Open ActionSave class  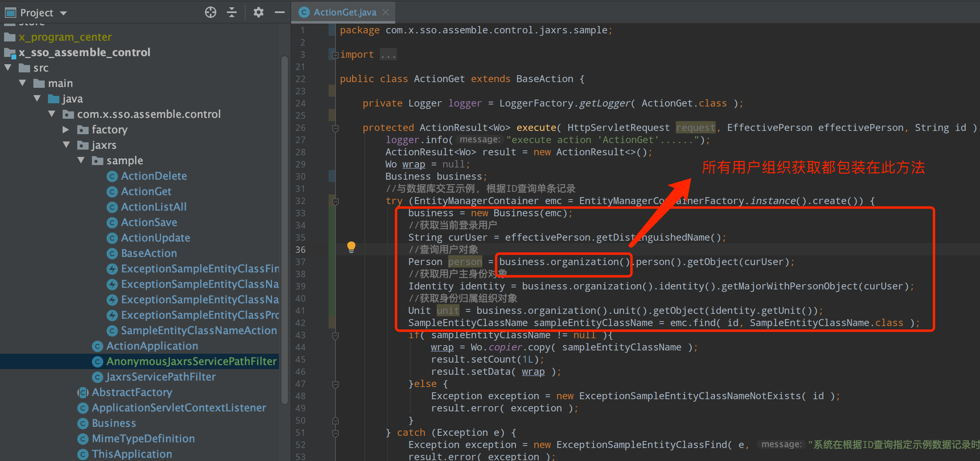[149, 222]
